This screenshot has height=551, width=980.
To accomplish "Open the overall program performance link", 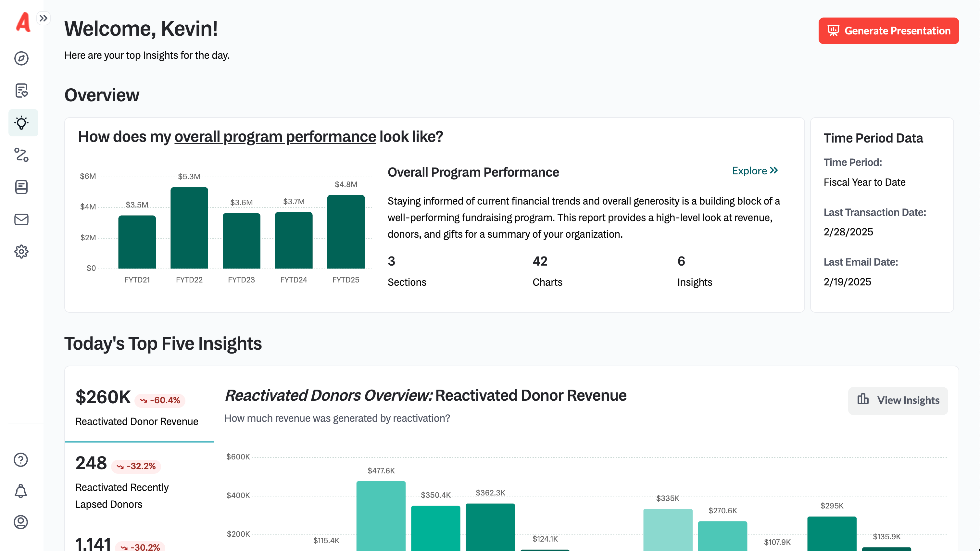I will pyautogui.click(x=275, y=137).
